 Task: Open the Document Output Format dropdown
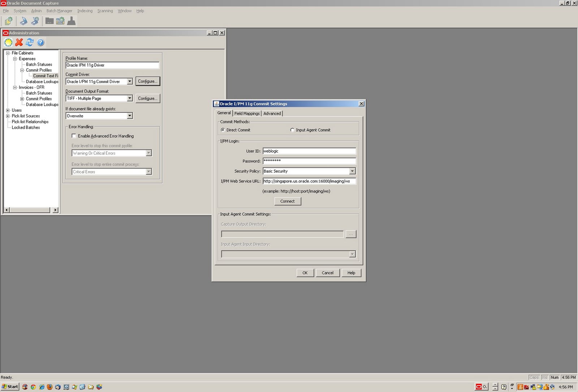point(130,98)
